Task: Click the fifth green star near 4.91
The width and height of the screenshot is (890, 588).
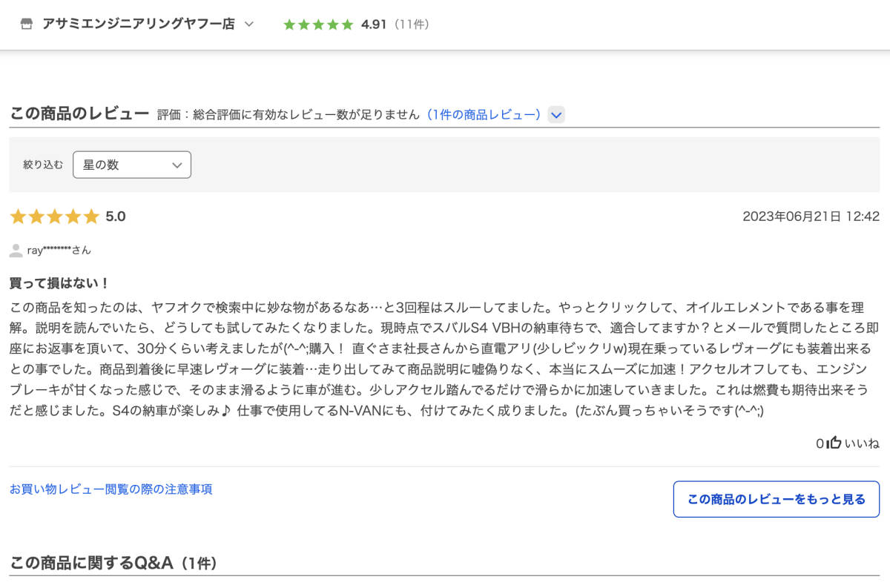Action: tap(347, 24)
